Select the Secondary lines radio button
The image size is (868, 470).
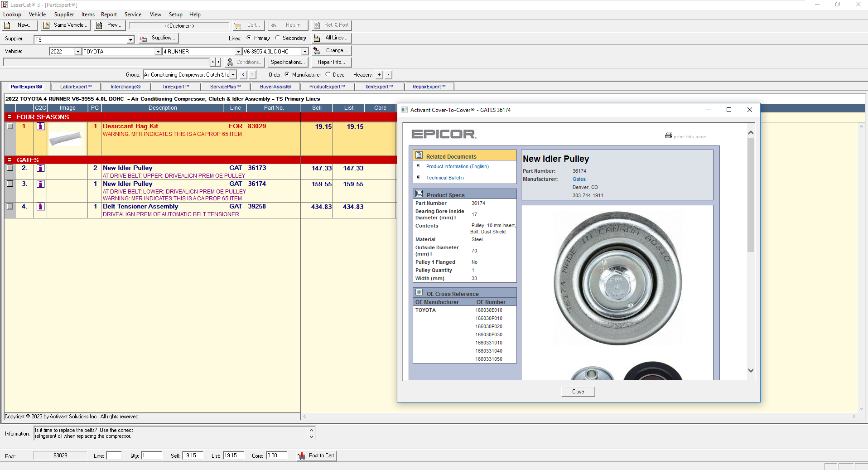click(x=277, y=38)
